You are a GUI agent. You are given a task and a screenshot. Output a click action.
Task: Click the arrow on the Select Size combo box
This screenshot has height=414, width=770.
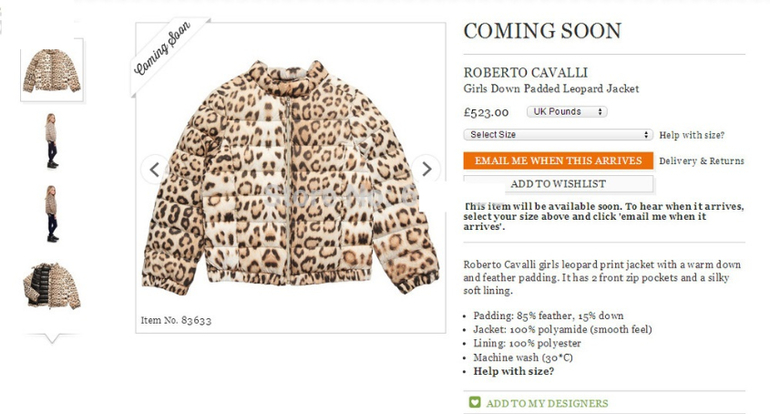click(646, 135)
